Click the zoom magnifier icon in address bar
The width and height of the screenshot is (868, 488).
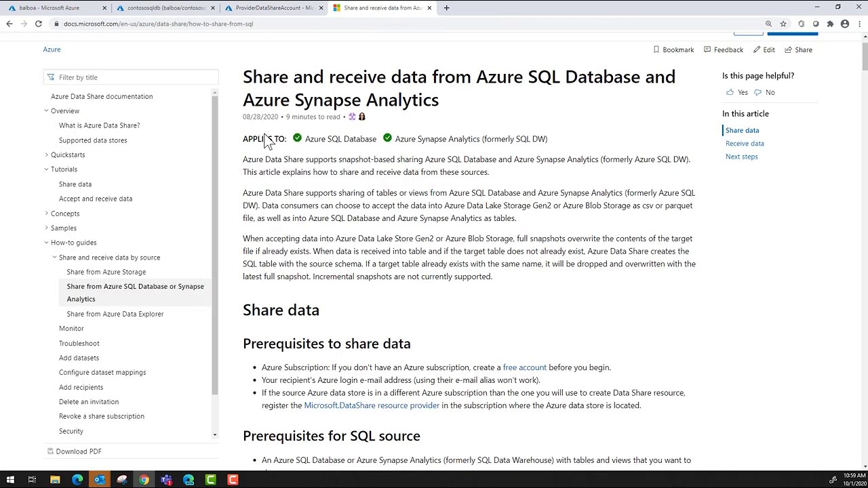point(768,24)
